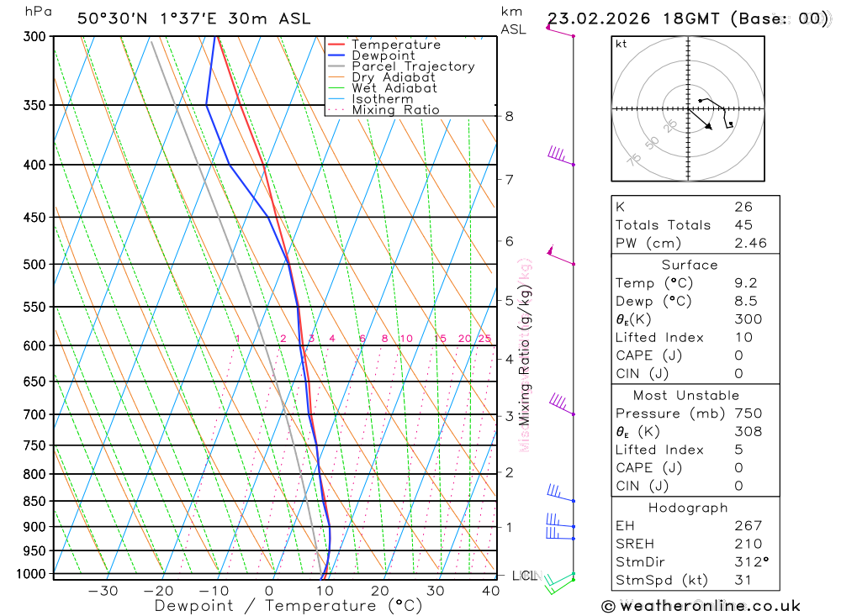Click the Dewpoint legend entry
The width and height of the screenshot is (841, 616).
[x=383, y=55]
